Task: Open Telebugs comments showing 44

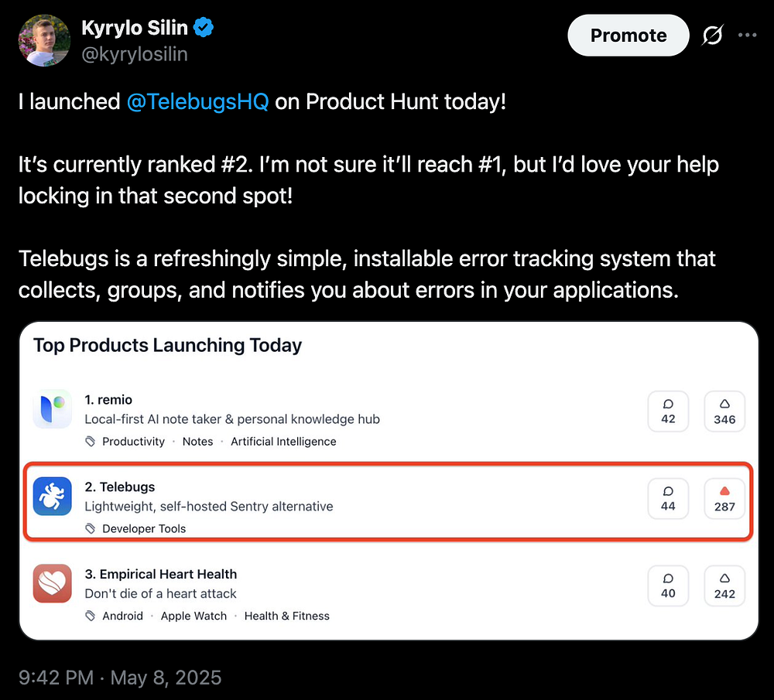Action: tap(668, 498)
